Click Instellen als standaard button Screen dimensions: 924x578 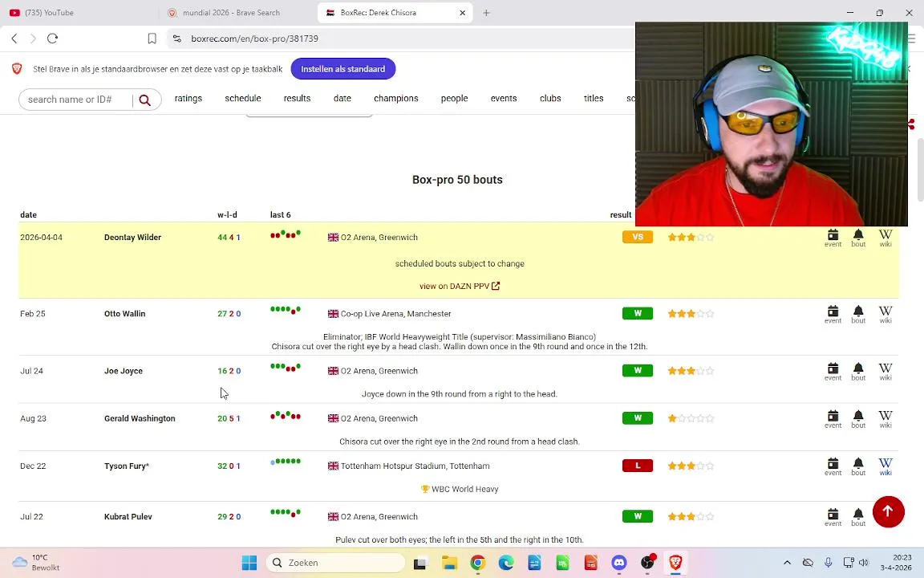343,69
